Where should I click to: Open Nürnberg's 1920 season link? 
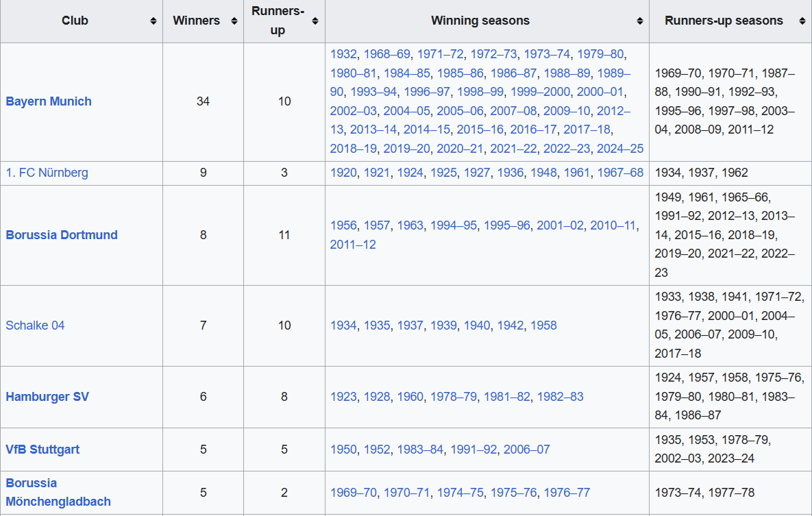(343, 173)
